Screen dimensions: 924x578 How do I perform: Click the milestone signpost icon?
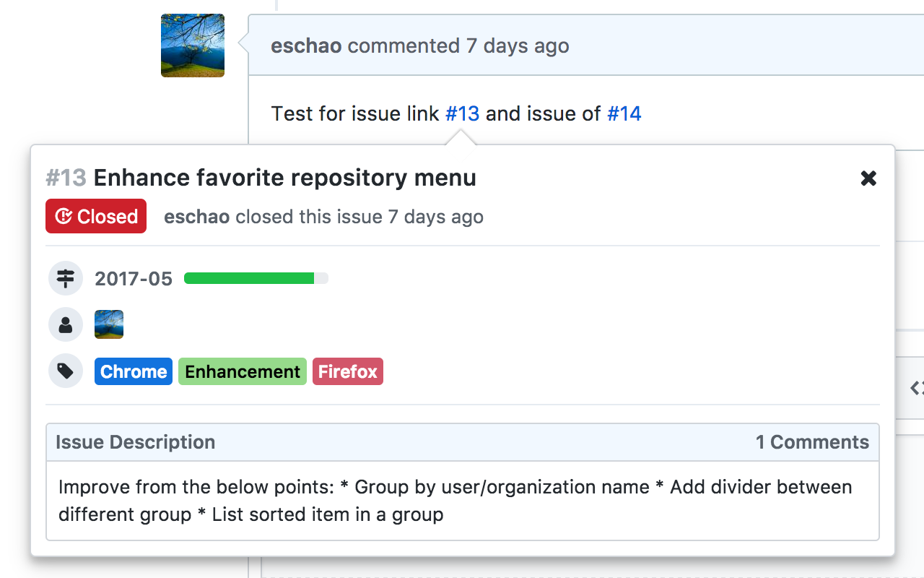click(66, 278)
